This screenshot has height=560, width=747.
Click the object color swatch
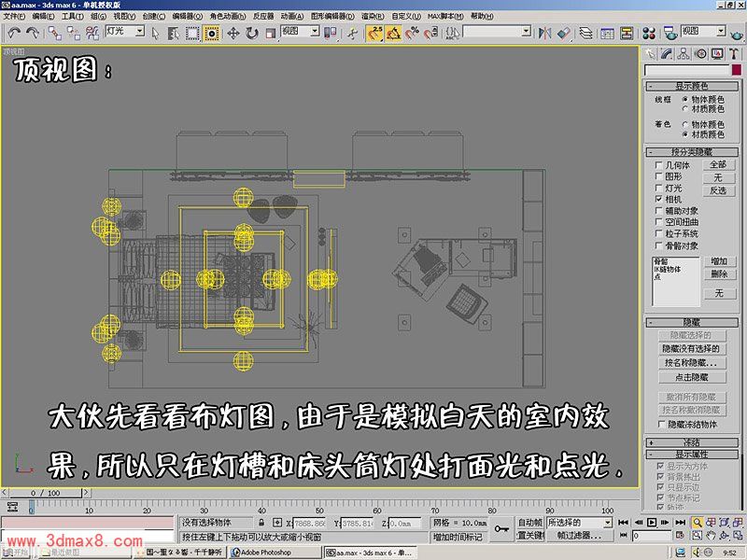[x=737, y=70]
